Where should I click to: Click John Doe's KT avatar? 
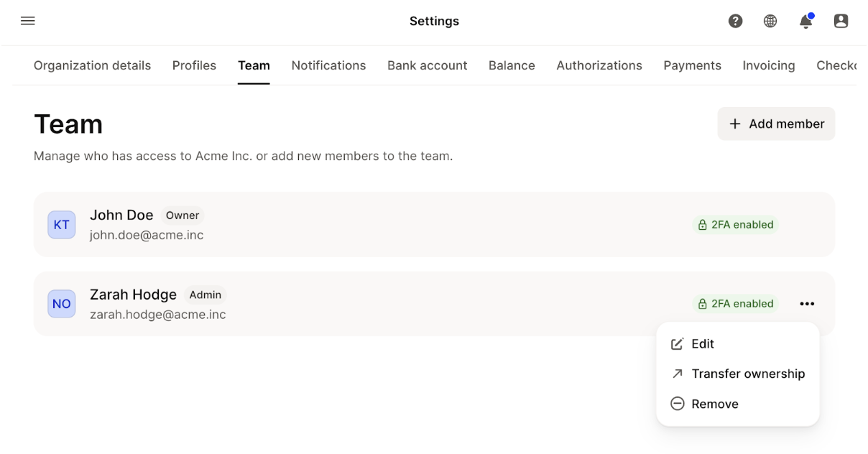pyautogui.click(x=62, y=225)
